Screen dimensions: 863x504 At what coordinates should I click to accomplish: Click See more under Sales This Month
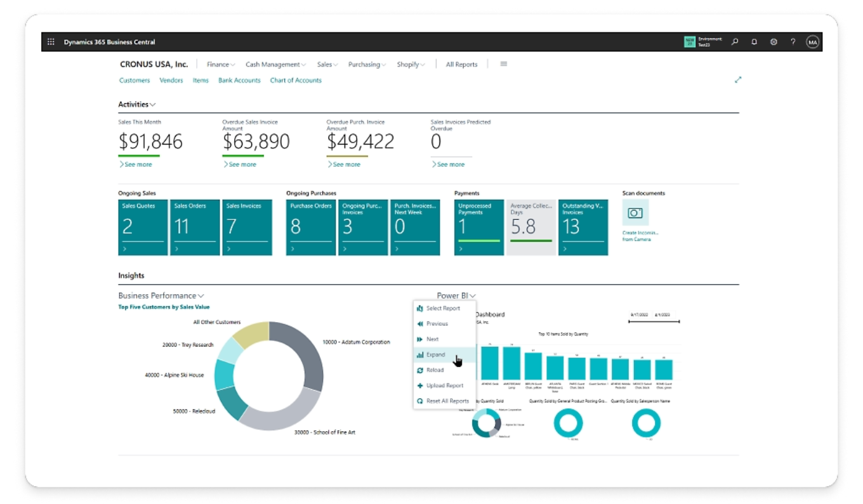point(137,164)
